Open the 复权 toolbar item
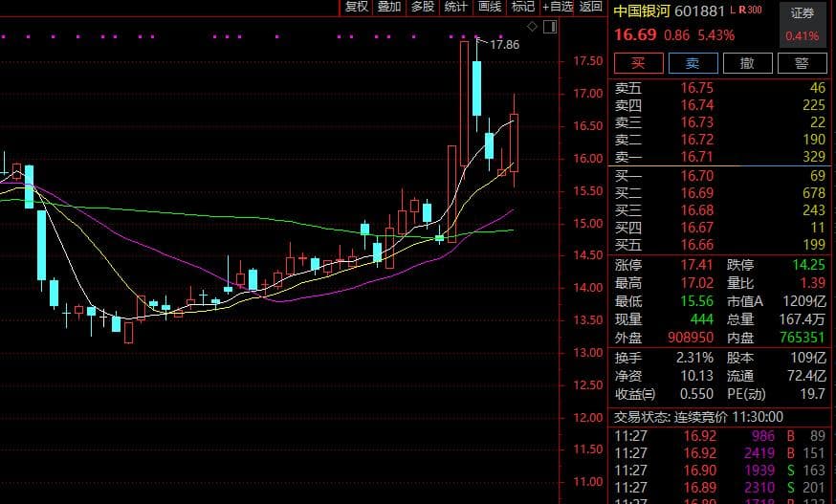Image resolution: width=836 pixels, height=504 pixels. tap(356, 7)
